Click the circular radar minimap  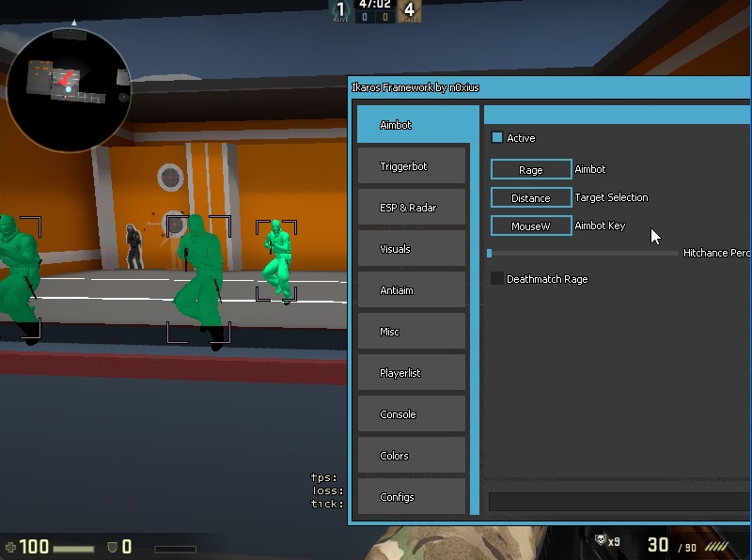point(69,89)
